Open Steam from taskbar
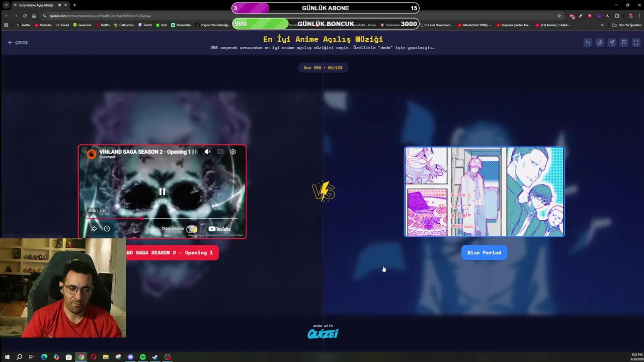 [x=155, y=357]
